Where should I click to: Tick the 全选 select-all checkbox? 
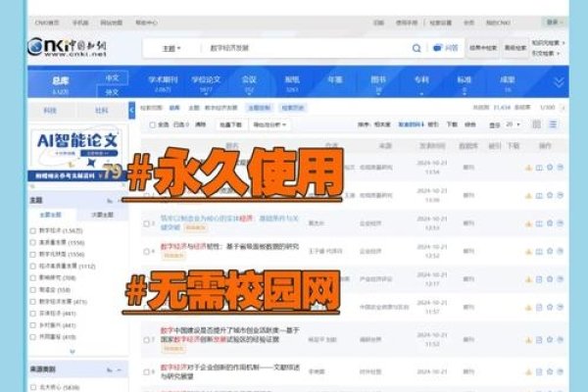[152, 124]
